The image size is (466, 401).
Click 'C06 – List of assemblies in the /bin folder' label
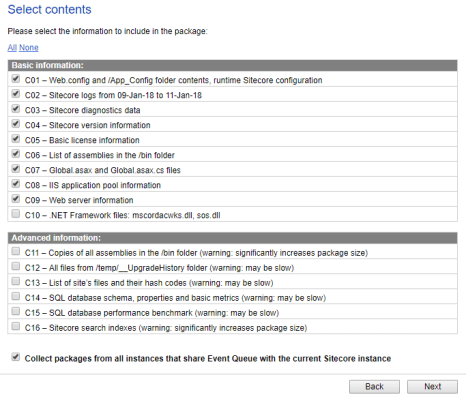[100, 155]
